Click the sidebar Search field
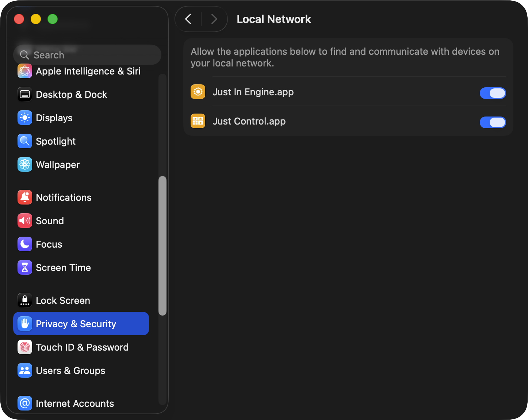This screenshot has height=420, width=528. [x=87, y=55]
